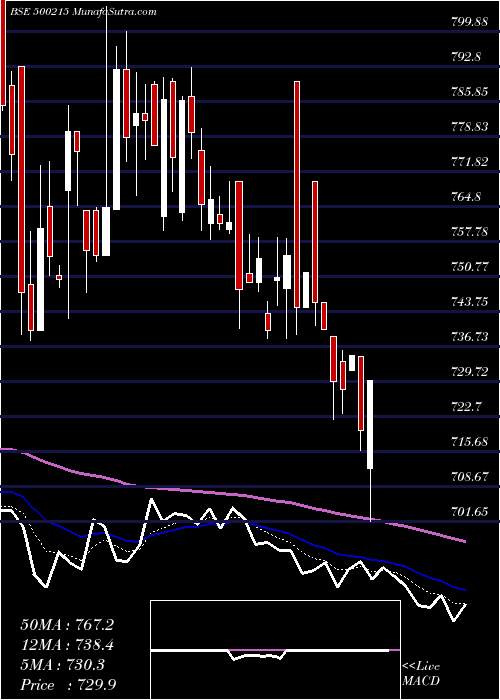
Task: Click the 792.8 price axis label
Action: [467, 57]
